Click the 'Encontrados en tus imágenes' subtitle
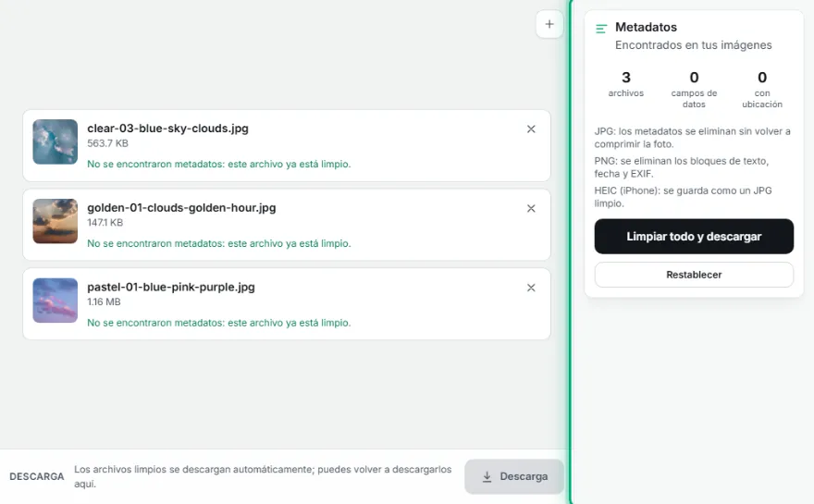The height and width of the screenshot is (504, 814). pos(693,45)
